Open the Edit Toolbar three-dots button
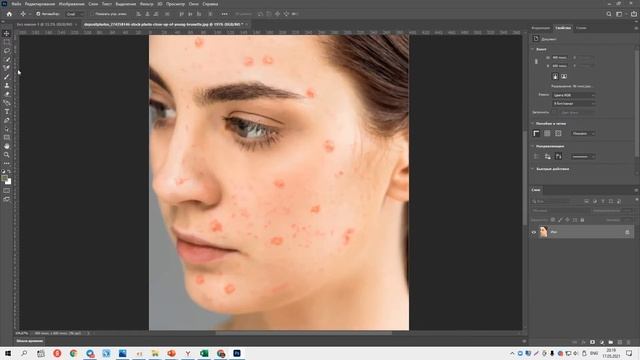 click(7, 163)
